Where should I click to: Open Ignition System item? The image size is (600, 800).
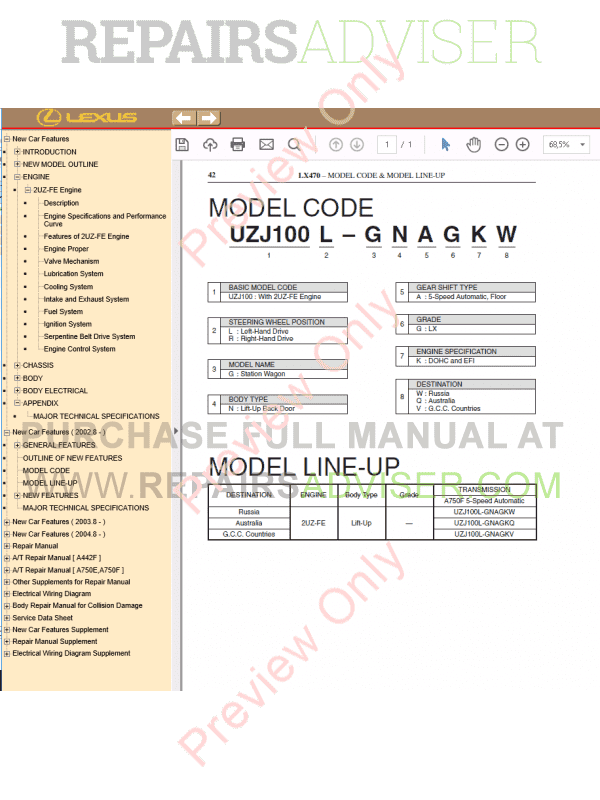(67, 324)
